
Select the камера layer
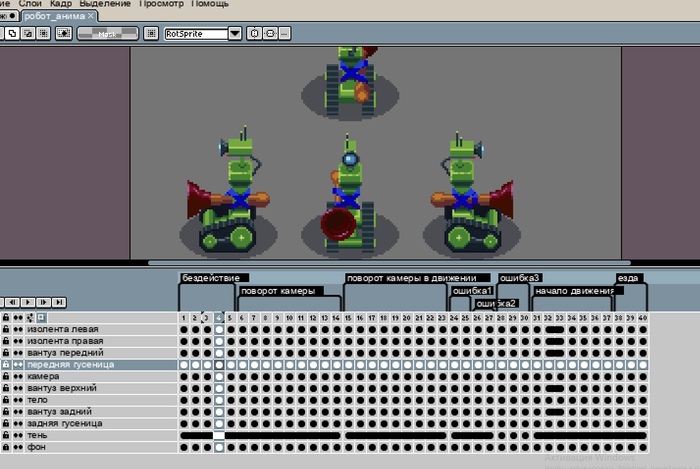(101, 376)
